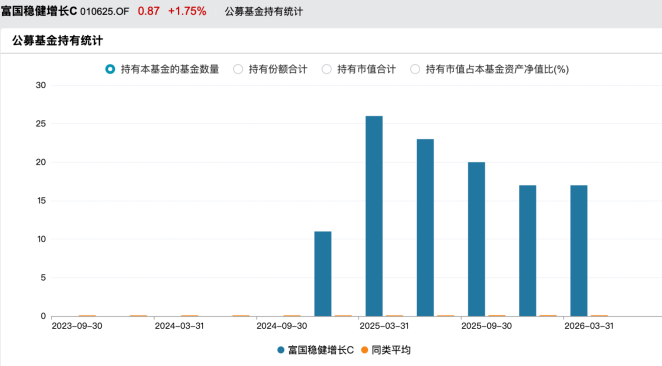Click the blue bar of value 23

point(425,228)
